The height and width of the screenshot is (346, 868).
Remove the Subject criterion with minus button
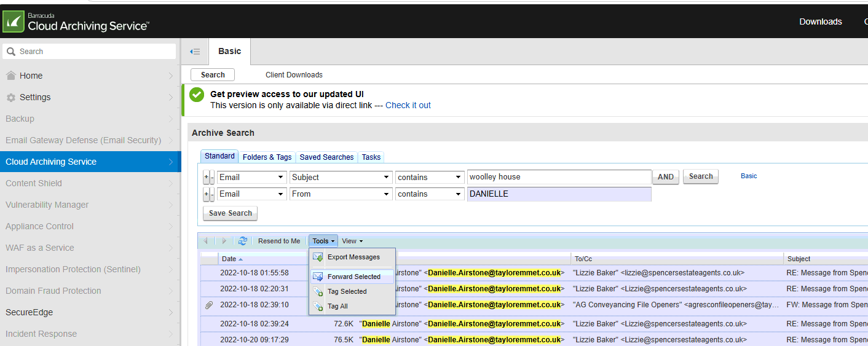coord(212,177)
